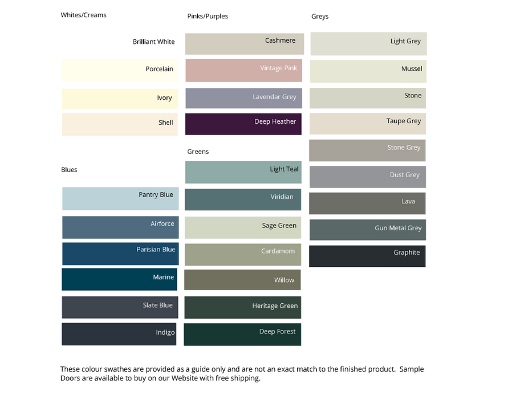The image size is (532, 399).
Task: Pick the Deep Forest swatch
Action: (x=242, y=335)
